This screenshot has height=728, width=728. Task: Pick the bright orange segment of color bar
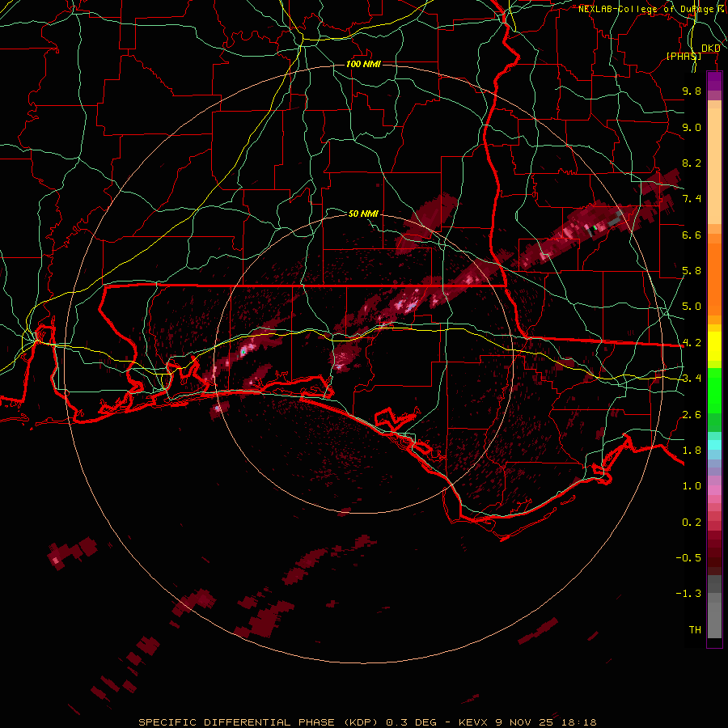[714, 279]
